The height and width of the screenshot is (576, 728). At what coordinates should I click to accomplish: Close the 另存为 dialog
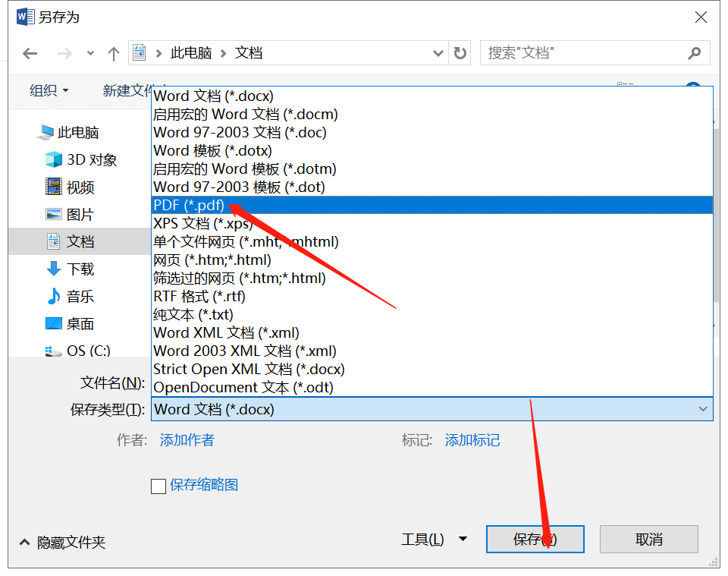[x=701, y=17]
